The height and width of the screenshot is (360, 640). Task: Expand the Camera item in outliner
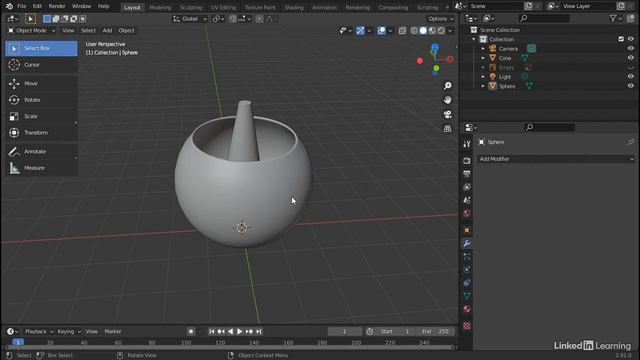click(483, 49)
